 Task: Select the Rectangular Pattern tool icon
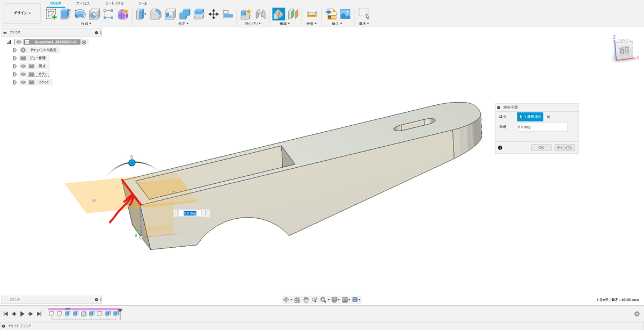(x=108, y=15)
